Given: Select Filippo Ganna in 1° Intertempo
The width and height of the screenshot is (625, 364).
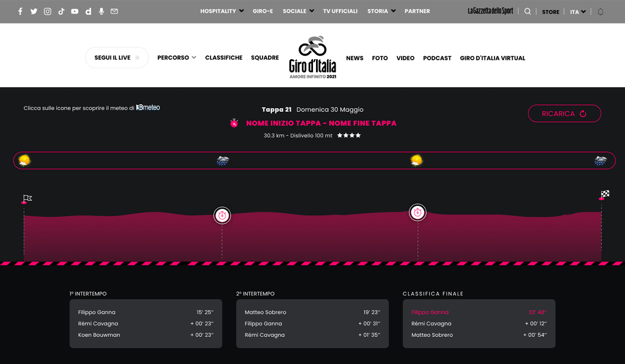Looking at the screenshot, I should tap(96, 312).
